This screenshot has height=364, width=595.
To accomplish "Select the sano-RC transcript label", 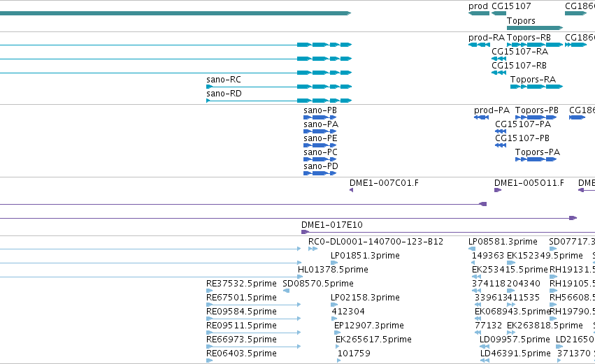I will 224,80.
